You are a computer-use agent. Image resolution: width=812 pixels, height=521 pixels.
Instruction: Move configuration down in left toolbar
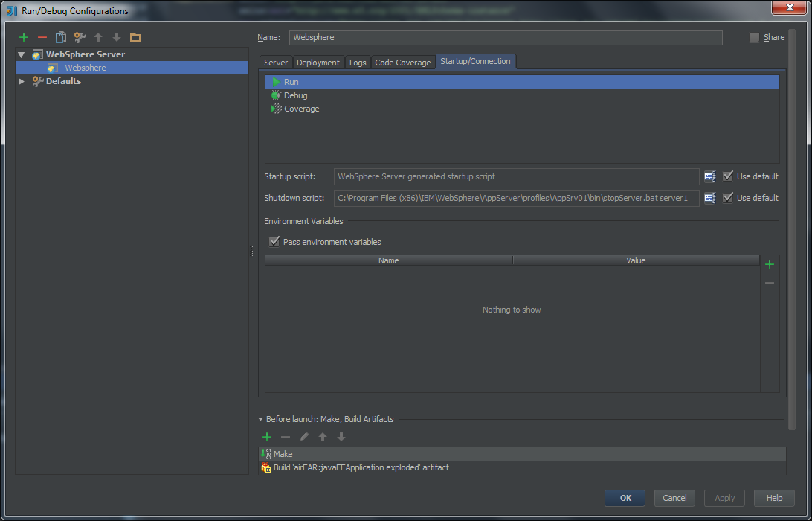tap(117, 37)
